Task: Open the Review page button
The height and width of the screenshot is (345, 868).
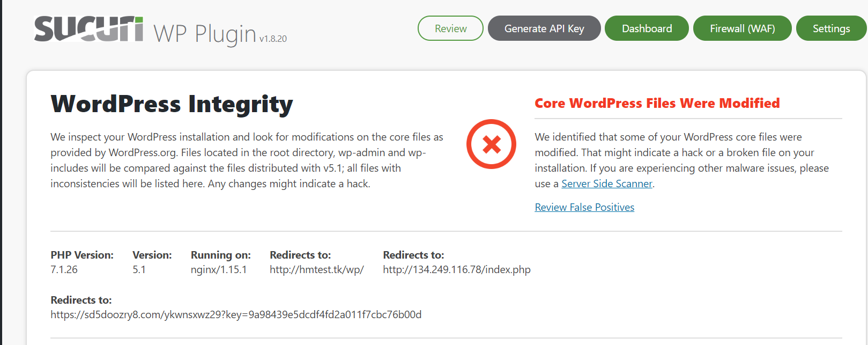Action: (x=450, y=28)
